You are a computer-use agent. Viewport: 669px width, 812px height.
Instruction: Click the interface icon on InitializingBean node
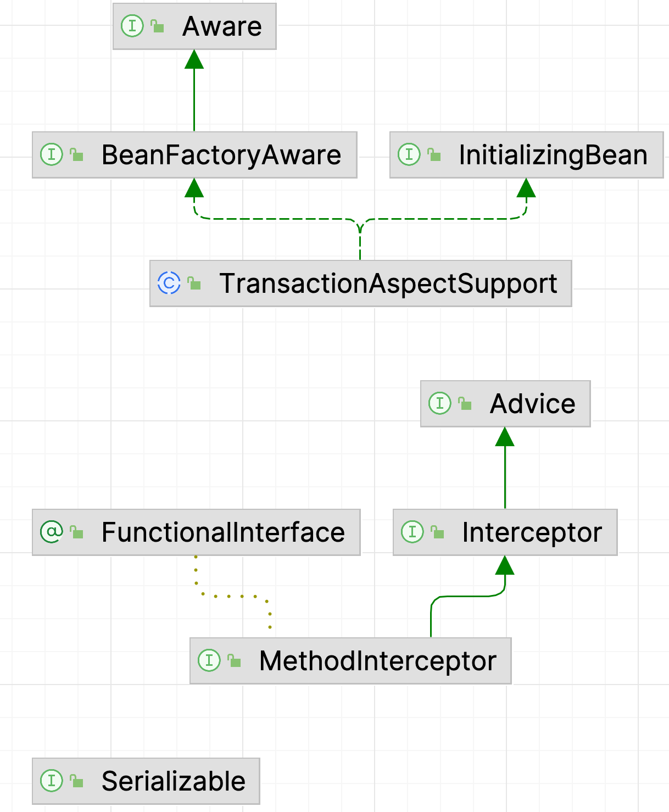coord(409,154)
